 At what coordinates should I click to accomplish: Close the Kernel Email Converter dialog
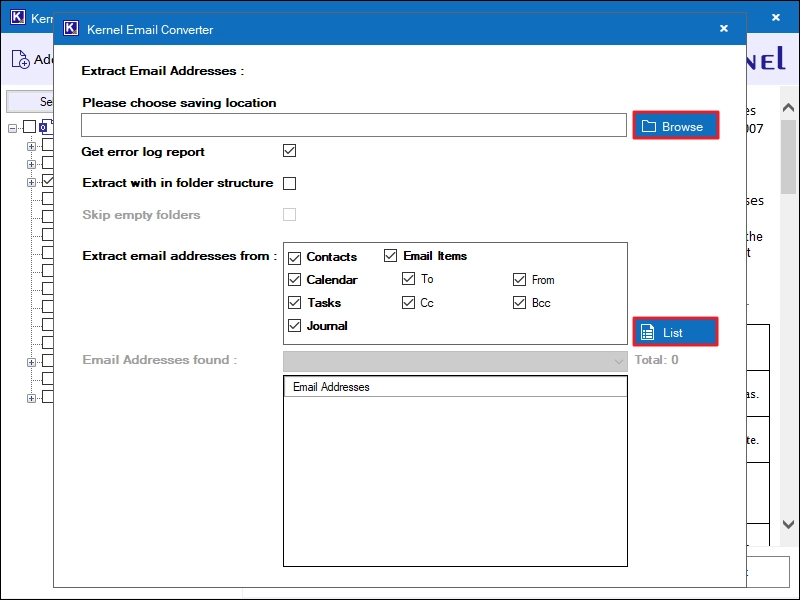(x=723, y=29)
